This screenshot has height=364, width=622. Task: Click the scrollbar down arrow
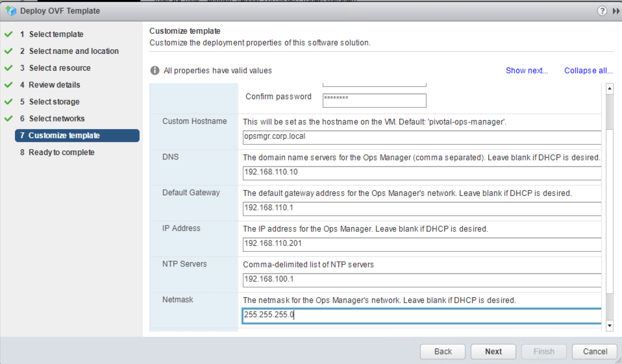tap(609, 325)
